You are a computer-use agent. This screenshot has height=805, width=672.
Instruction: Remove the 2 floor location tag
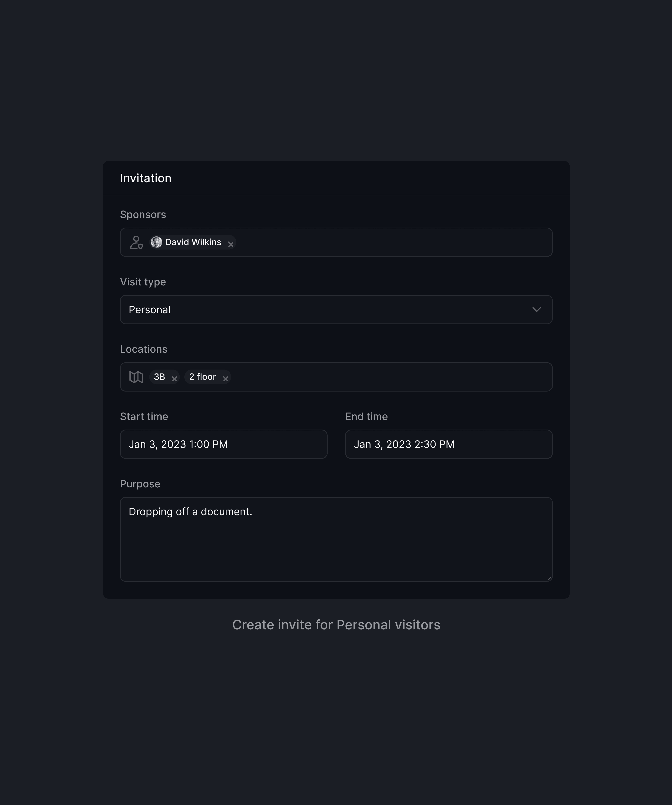tap(226, 379)
